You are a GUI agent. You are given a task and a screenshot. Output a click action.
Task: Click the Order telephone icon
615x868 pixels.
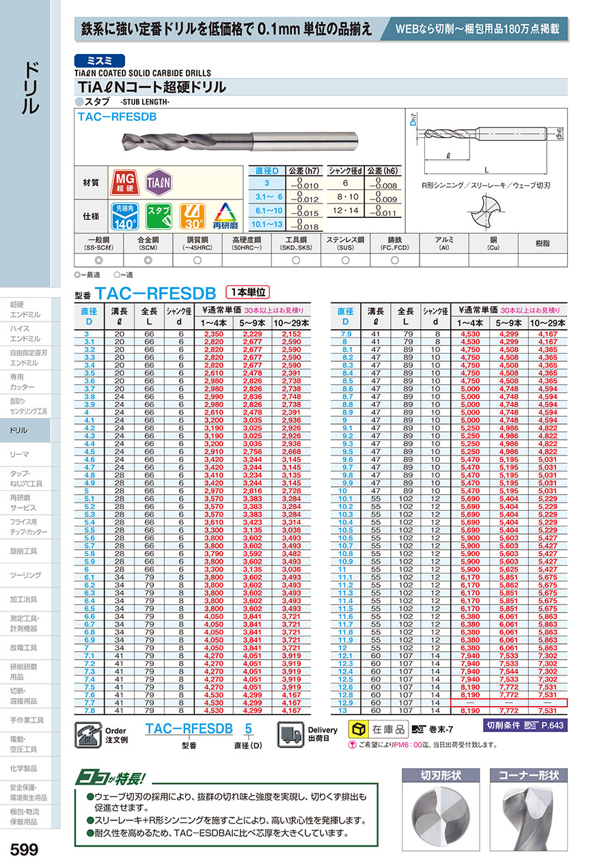[89, 736]
